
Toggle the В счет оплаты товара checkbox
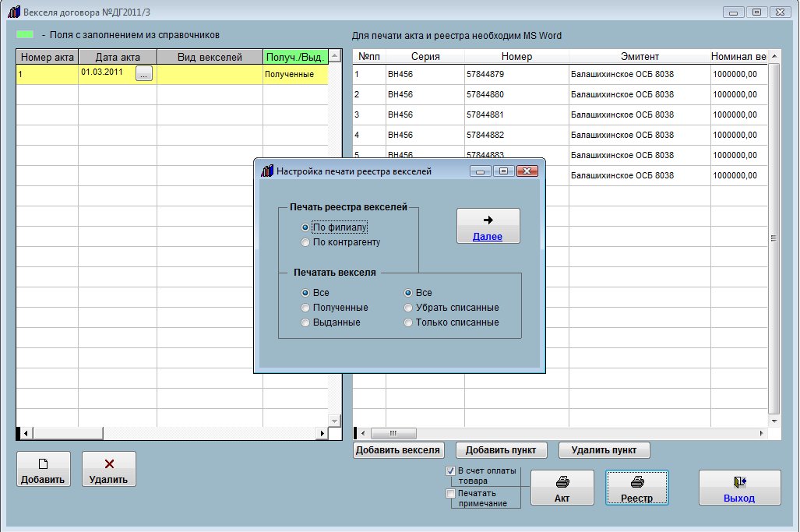[451, 471]
